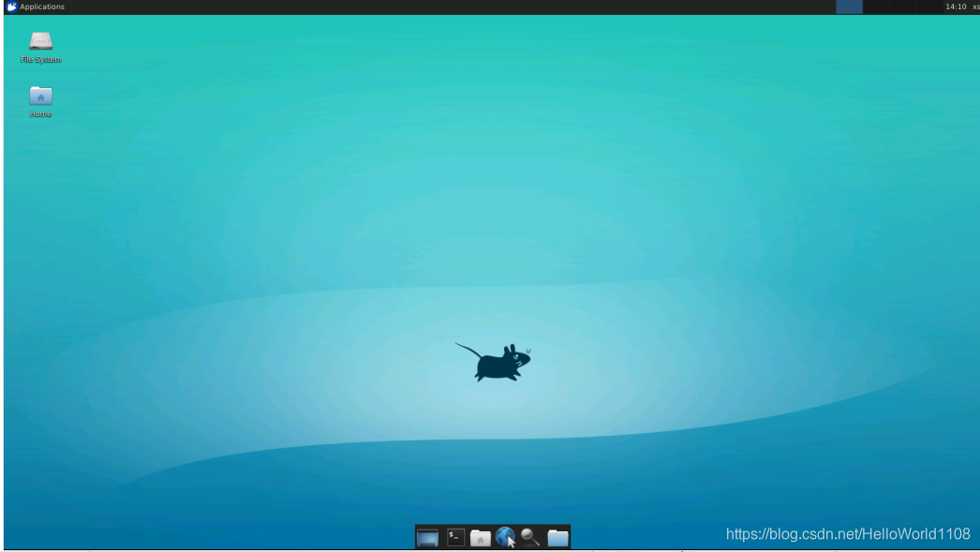Viewport: 980px width, 552px height.
Task: Click the 14:10 clock in the panel
Action: [x=956, y=7]
